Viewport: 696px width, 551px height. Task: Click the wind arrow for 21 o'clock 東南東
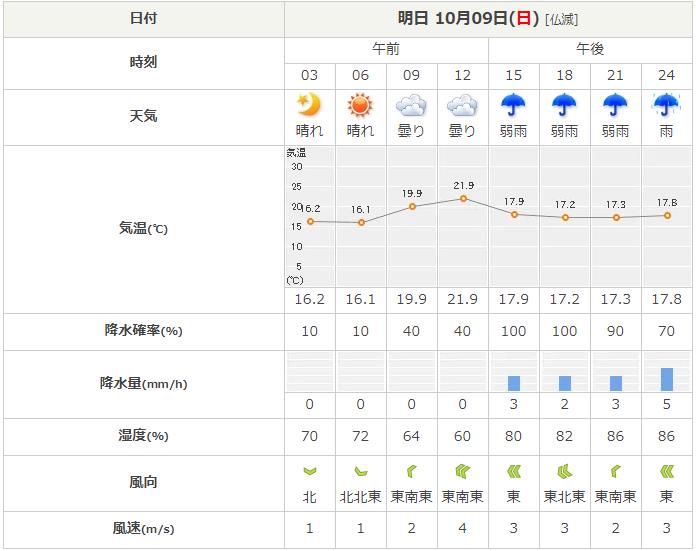pos(616,471)
